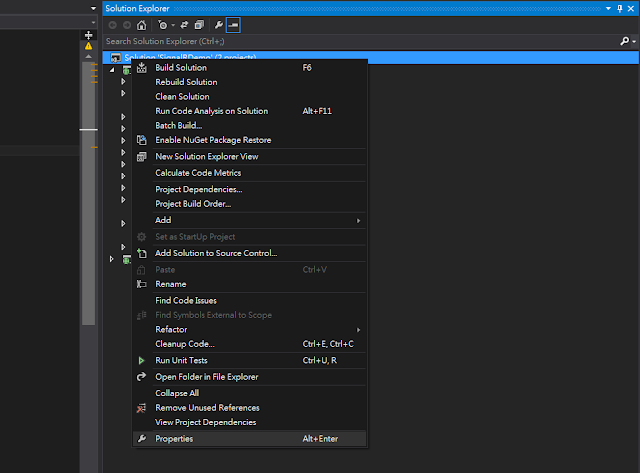Click the Open Folder in File Explorer icon
Screen dimensions: 640x473
pyautogui.click(x=141, y=377)
